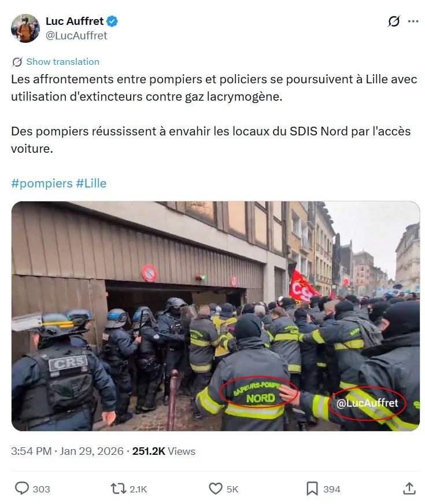Click the tweet timestamp 3:54 PM Jan 29, 2026

coord(67,451)
